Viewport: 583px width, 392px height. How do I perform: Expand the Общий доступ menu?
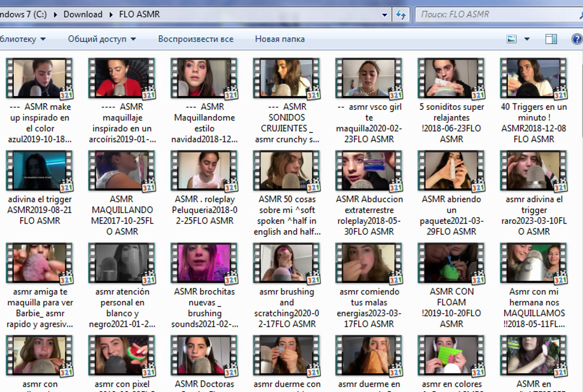click(102, 39)
